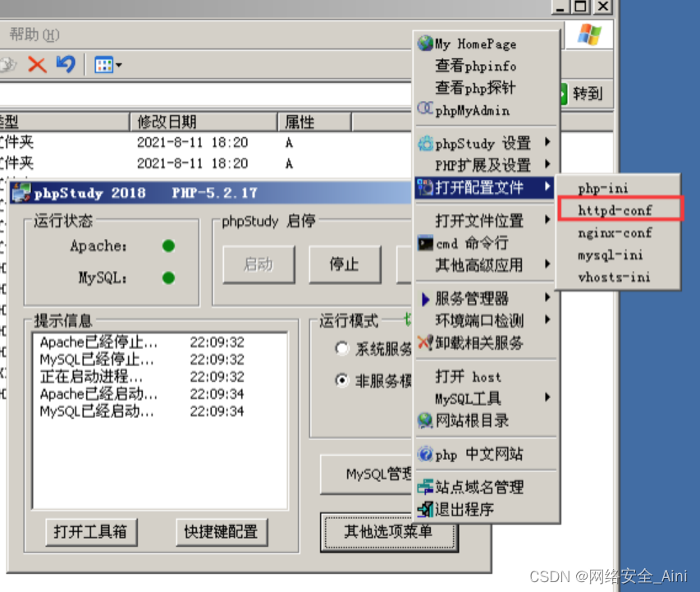The image size is (700, 592).
Task: Click the 启动 button
Action: click(x=259, y=264)
